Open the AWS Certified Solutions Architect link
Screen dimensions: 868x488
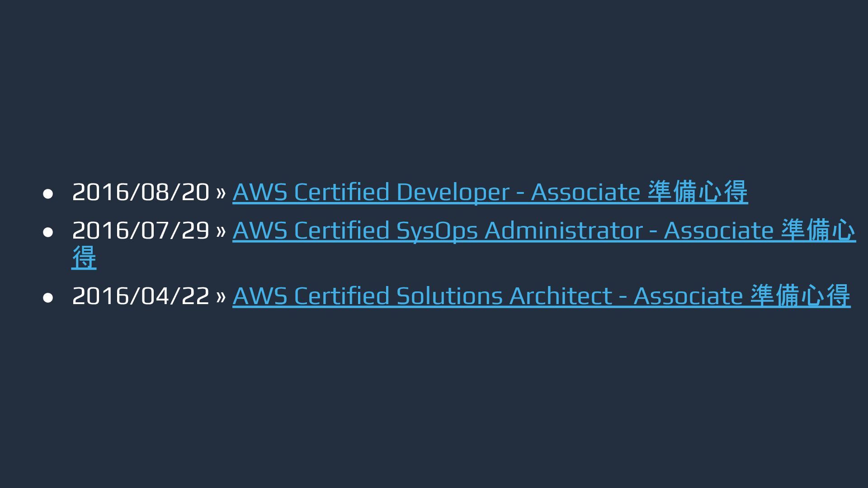(x=541, y=296)
